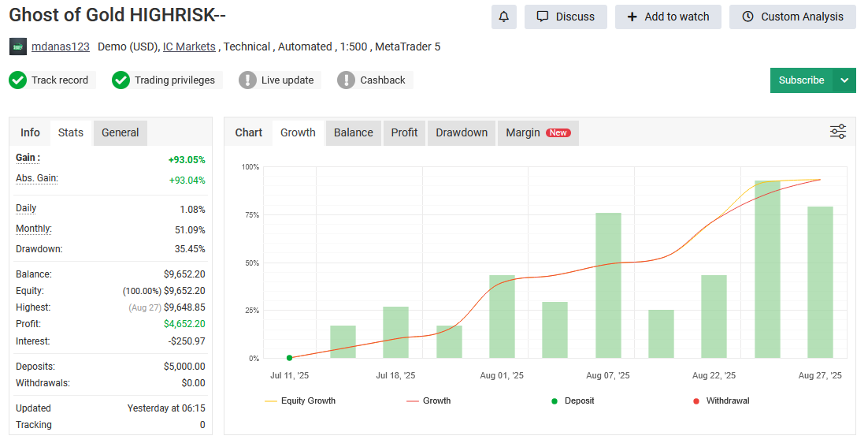Click the $9,648.85 Highest value

pos(184,307)
